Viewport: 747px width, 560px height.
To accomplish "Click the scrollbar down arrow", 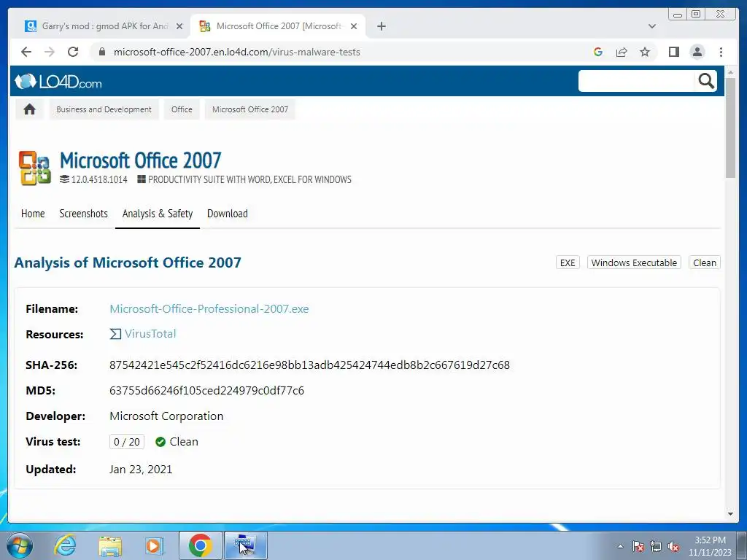I will click(x=730, y=514).
